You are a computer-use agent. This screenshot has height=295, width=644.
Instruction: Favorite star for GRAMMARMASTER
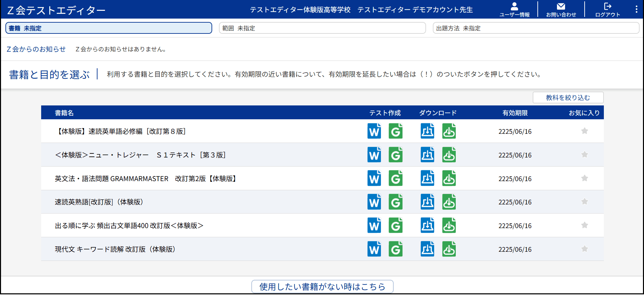tap(585, 178)
